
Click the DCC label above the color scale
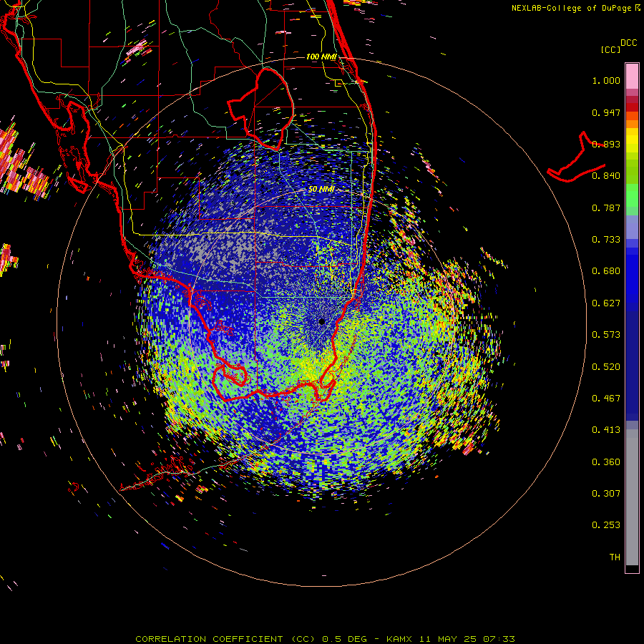click(x=628, y=43)
